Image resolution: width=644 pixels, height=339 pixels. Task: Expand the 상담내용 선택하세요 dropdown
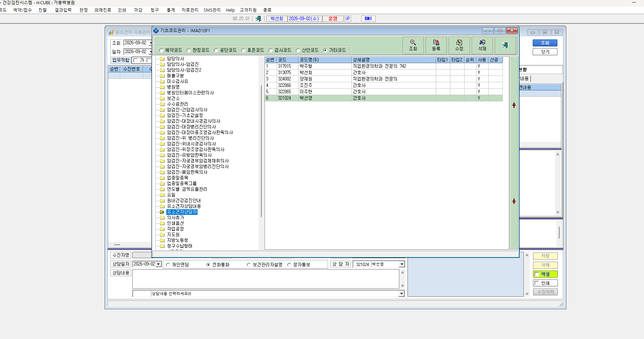[402, 294]
